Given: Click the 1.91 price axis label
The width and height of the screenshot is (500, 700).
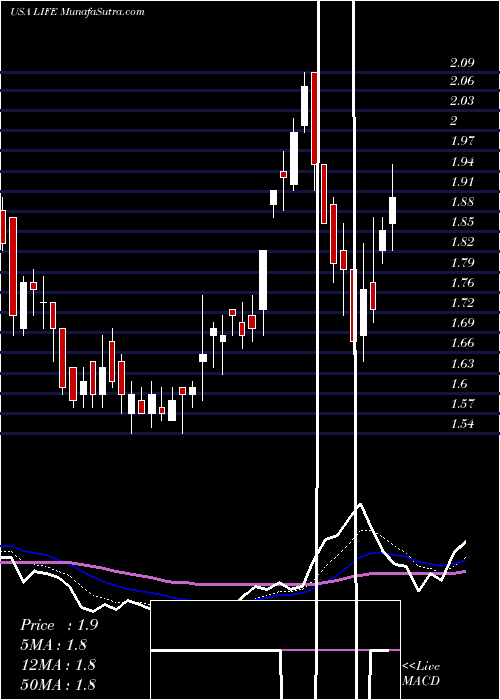Looking at the screenshot, I should [x=462, y=182].
